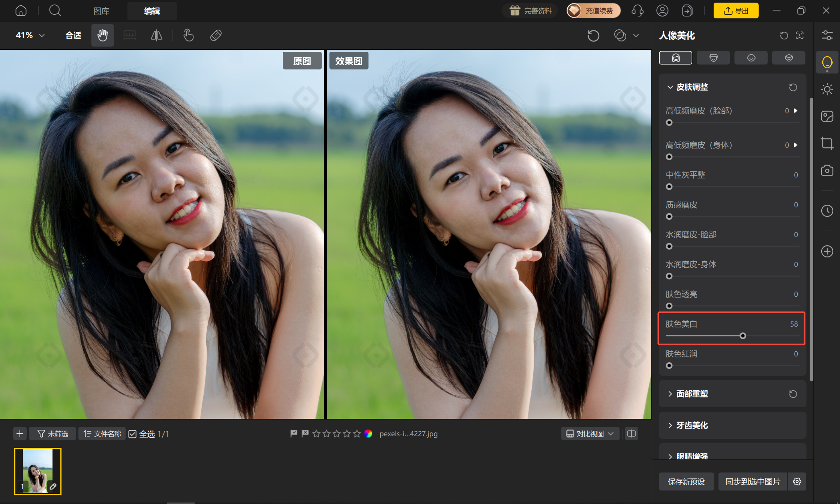Screen dimensions: 840x504
Task: Toggle the 全选 checkbox
Action: (x=132, y=434)
